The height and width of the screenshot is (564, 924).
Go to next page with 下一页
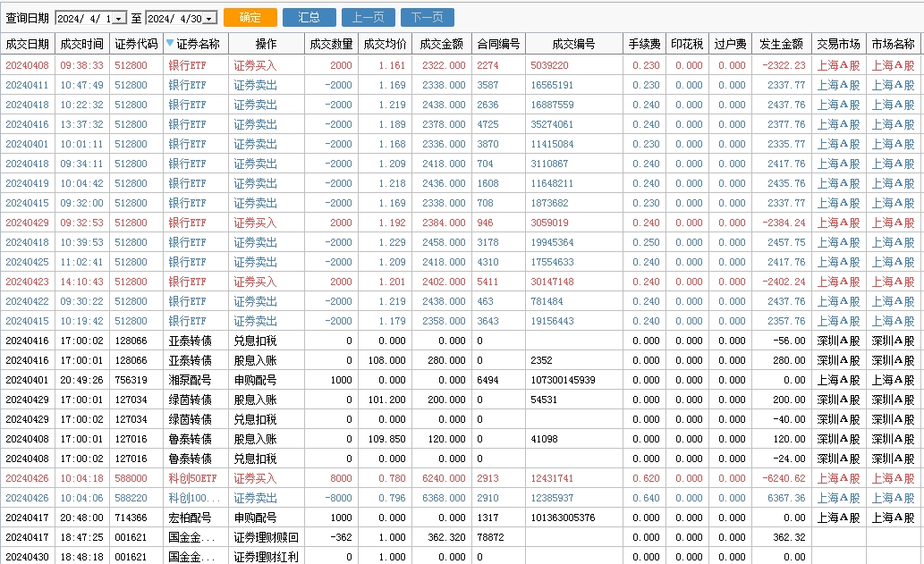click(x=427, y=18)
